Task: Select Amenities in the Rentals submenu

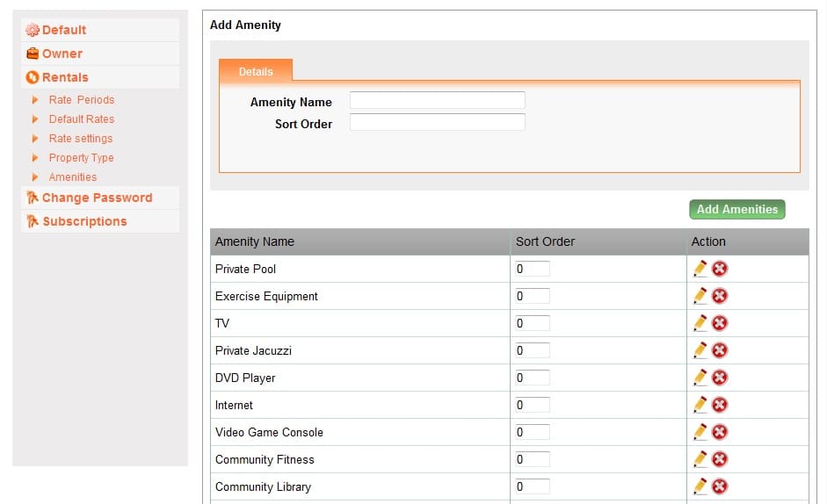Action: (73, 177)
